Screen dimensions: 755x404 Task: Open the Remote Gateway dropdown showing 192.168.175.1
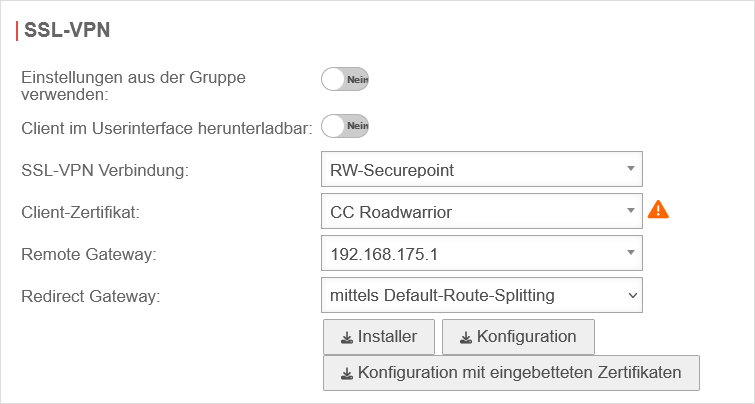point(481,254)
